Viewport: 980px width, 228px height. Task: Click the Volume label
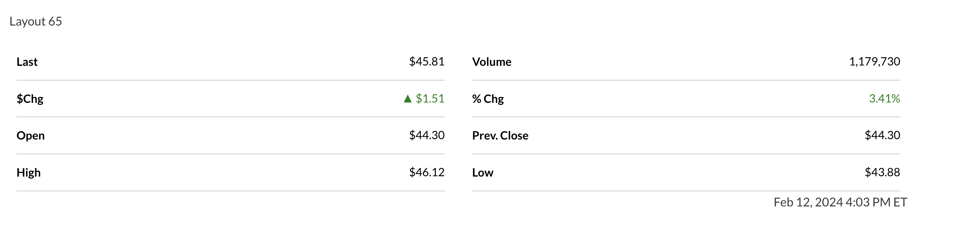pyautogui.click(x=491, y=62)
